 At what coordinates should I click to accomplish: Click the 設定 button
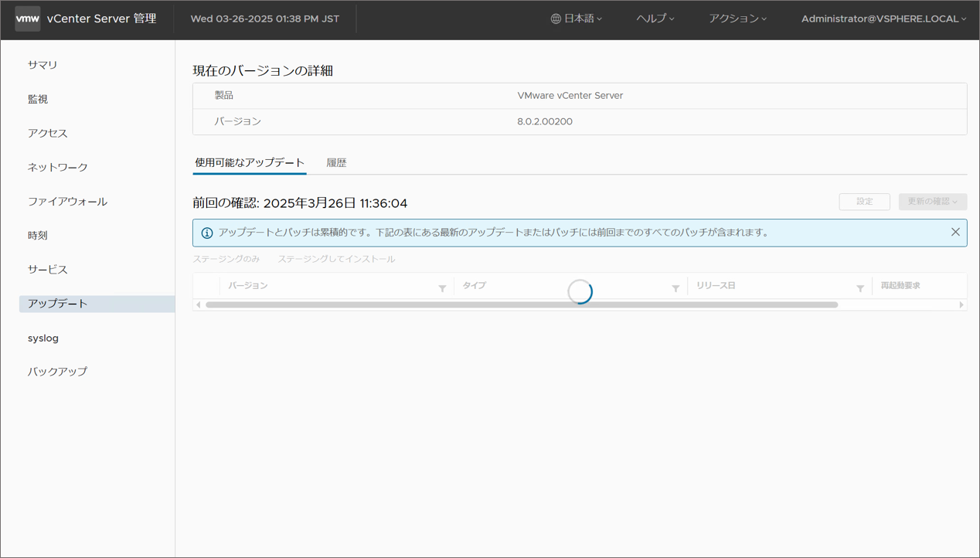pyautogui.click(x=865, y=202)
